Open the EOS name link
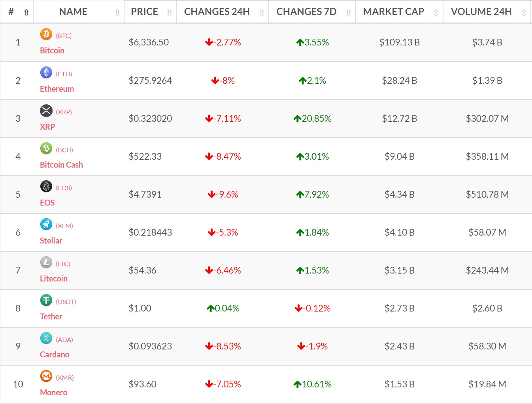This screenshot has width=532, height=404. 47,203
